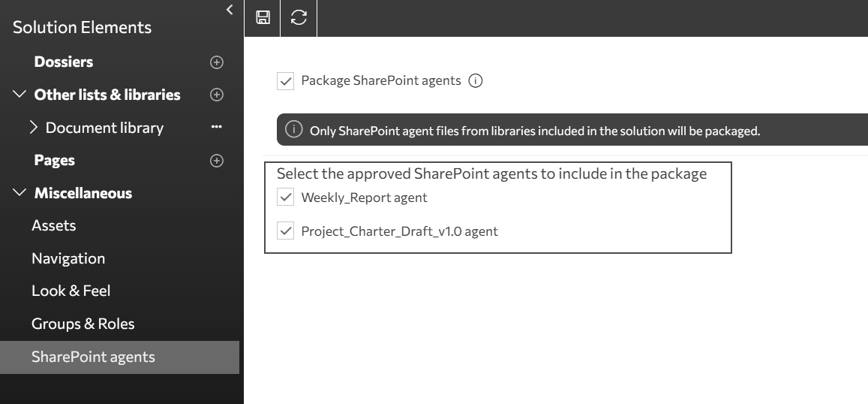The width and height of the screenshot is (868, 404).
Task: Uncheck the Package SharePoint agents checkbox
Action: pyautogui.click(x=285, y=81)
